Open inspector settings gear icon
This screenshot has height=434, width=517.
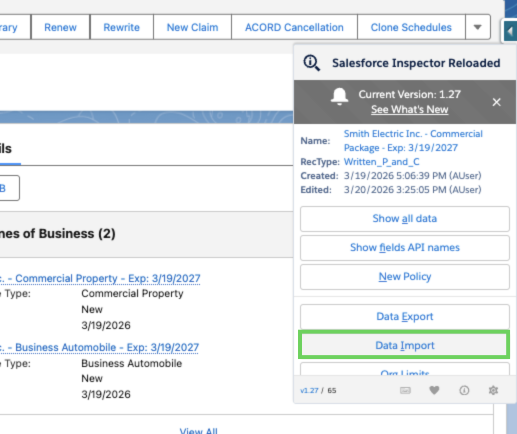tap(493, 390)
